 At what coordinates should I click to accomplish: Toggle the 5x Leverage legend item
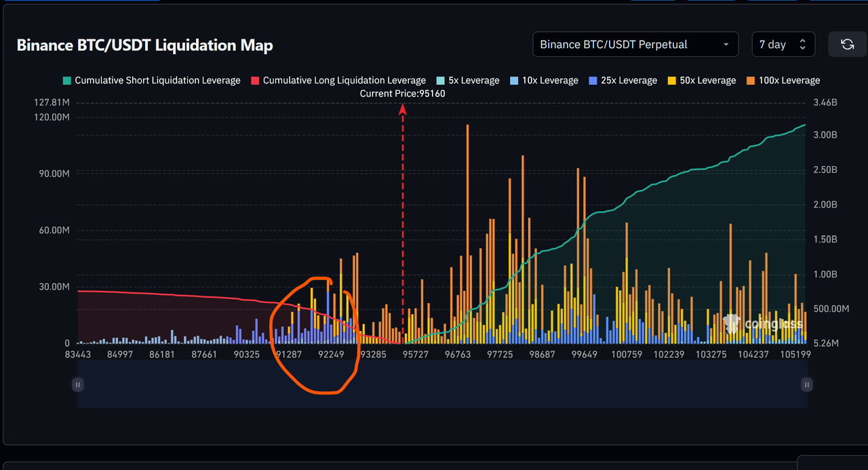point(468,80)
